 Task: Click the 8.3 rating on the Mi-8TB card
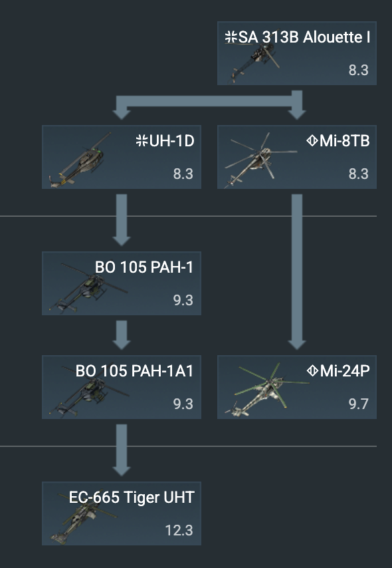[359, 174]
